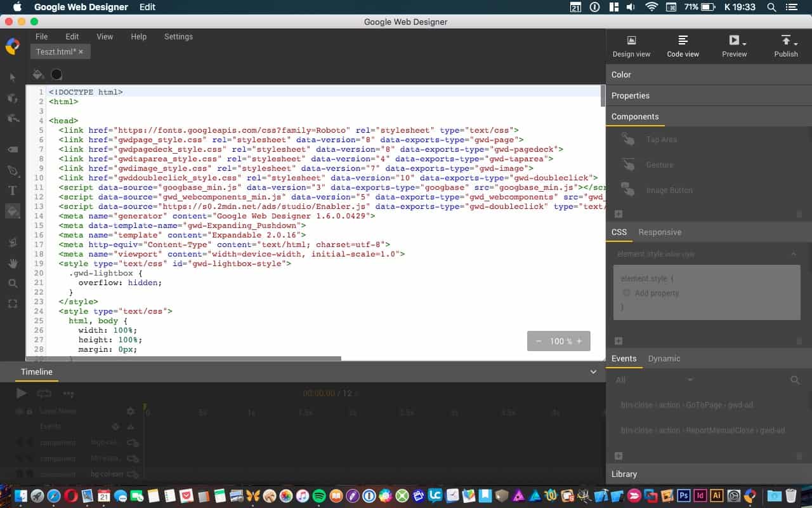
Task: Click the timeline playhead marker
Action: click(145, 407)
